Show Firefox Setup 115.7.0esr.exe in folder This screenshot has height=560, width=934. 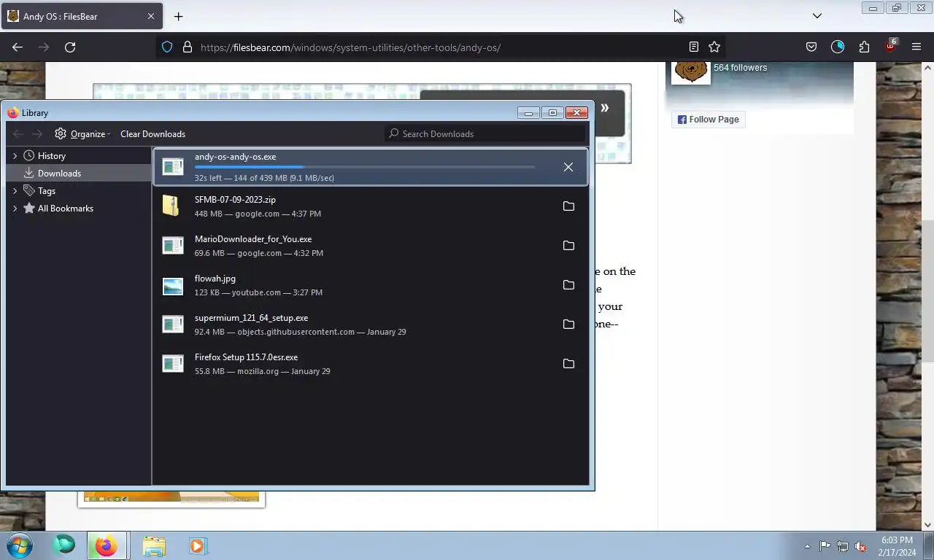tap(568, 364)
